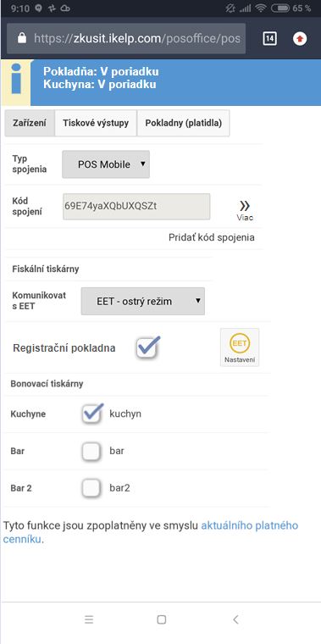The image size is (321, 644).
Task: Click the Pridať kód spojenia link
Action: pyautogui.click(x=212, y=237)
